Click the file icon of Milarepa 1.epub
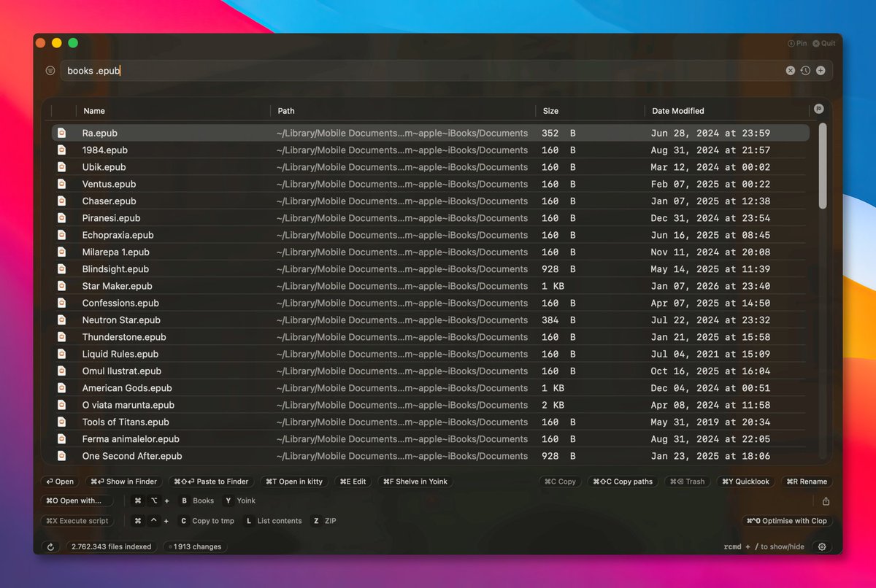 [62, 252]
